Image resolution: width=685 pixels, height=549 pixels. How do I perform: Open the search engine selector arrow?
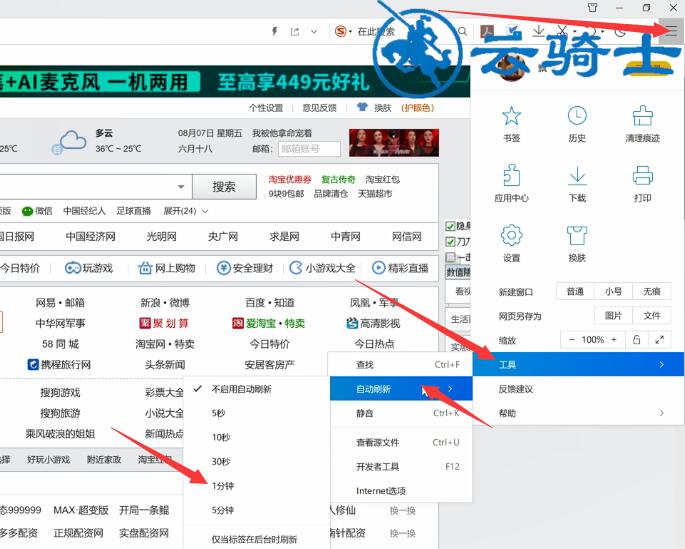(x=350, y=32)
